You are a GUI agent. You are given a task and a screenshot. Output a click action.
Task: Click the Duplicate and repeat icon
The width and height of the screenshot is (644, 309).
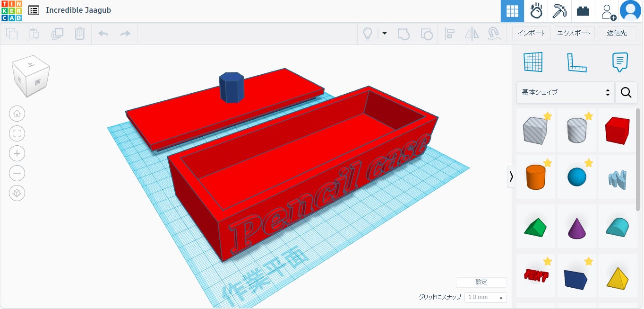click(57, 34)
